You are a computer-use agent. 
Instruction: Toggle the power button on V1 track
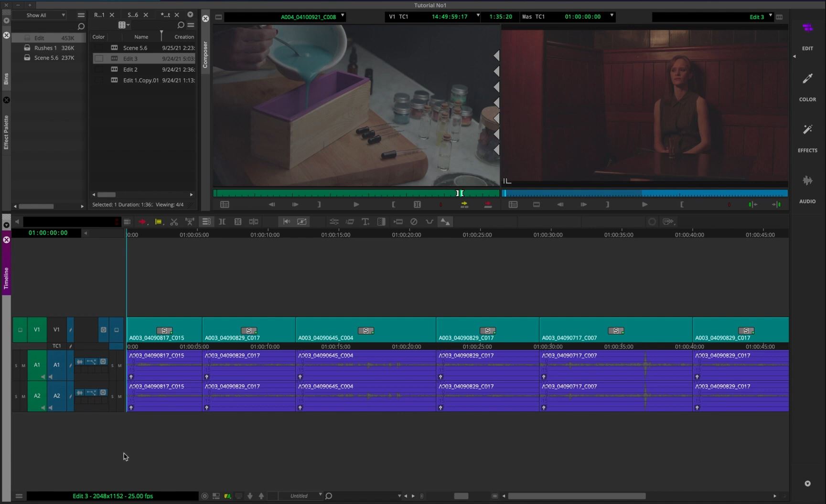[103, 330]
